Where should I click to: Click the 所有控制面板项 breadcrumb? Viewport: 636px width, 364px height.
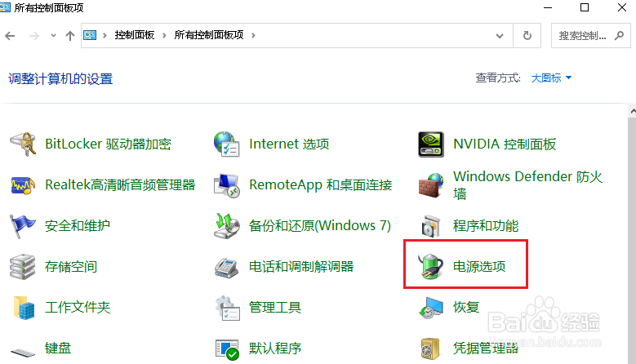209,35
